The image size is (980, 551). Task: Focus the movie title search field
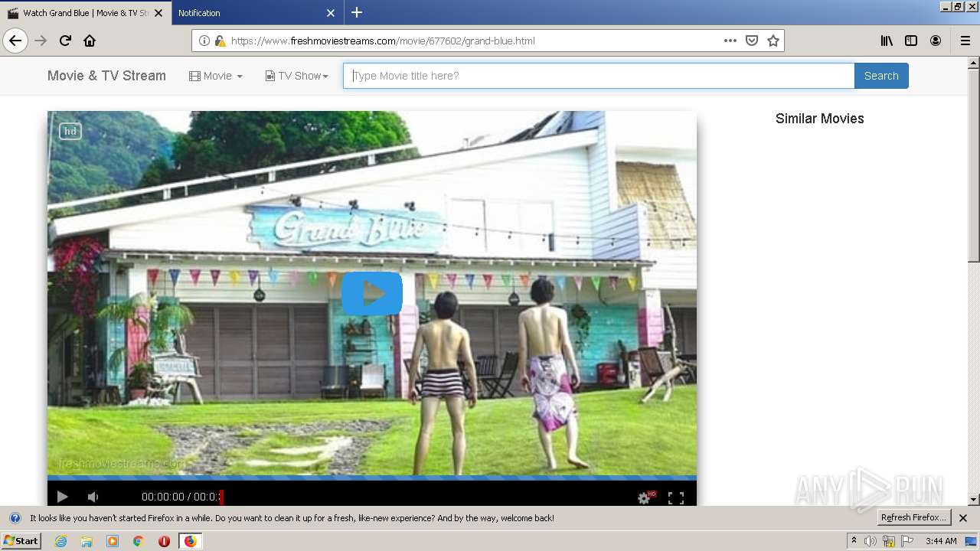coord(599,76)
